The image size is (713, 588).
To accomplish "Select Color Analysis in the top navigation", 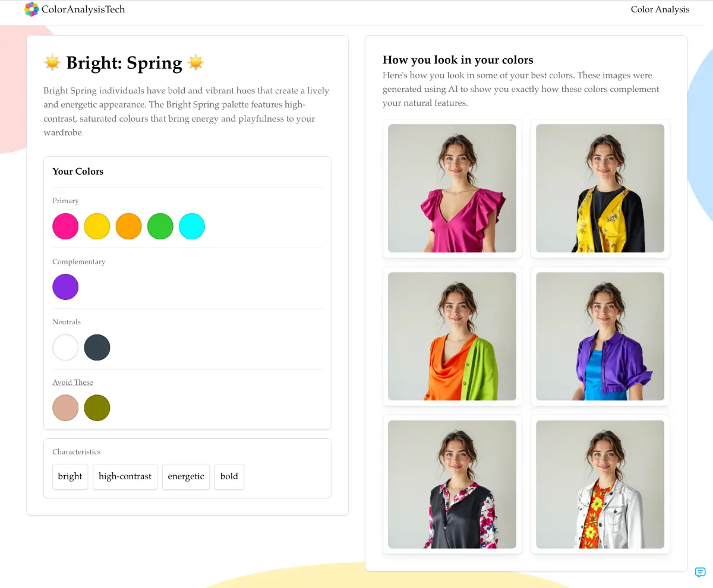I will click(x=660, y=10).
